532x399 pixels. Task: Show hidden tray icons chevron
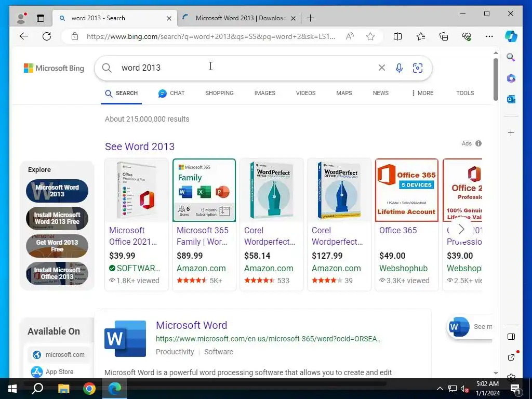440,389
